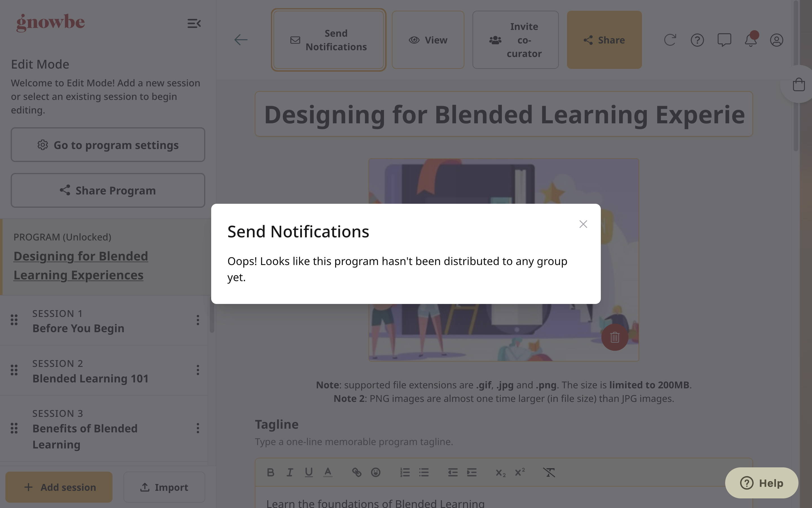Click the shopping bag icon
Screen dimensions: 812x508
click(x=798, y=84)
